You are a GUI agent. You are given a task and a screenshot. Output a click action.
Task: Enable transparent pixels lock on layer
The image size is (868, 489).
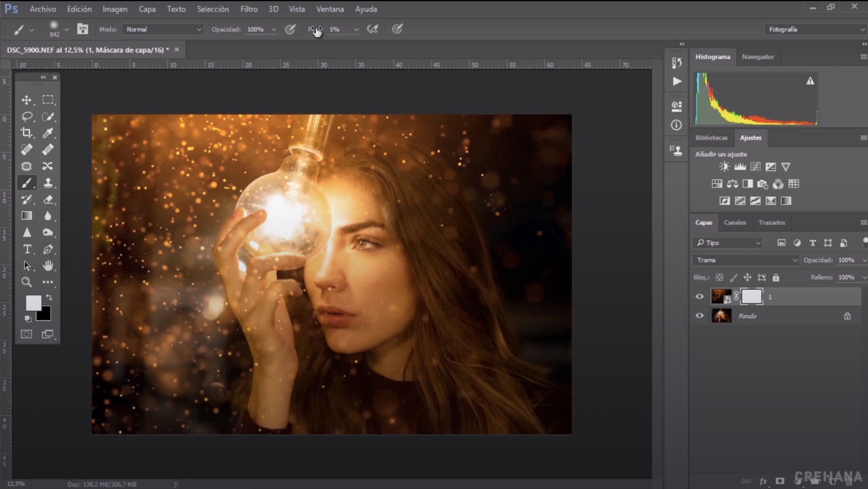pos(718,277)
